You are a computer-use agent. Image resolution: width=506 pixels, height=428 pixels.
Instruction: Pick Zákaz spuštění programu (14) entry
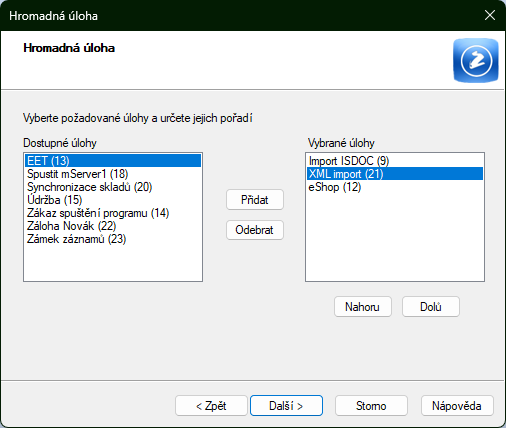(x=113, y=213)
